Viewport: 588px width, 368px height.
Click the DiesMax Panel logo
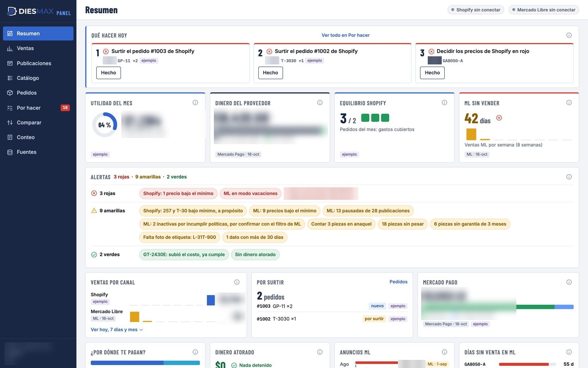point(39,12)
